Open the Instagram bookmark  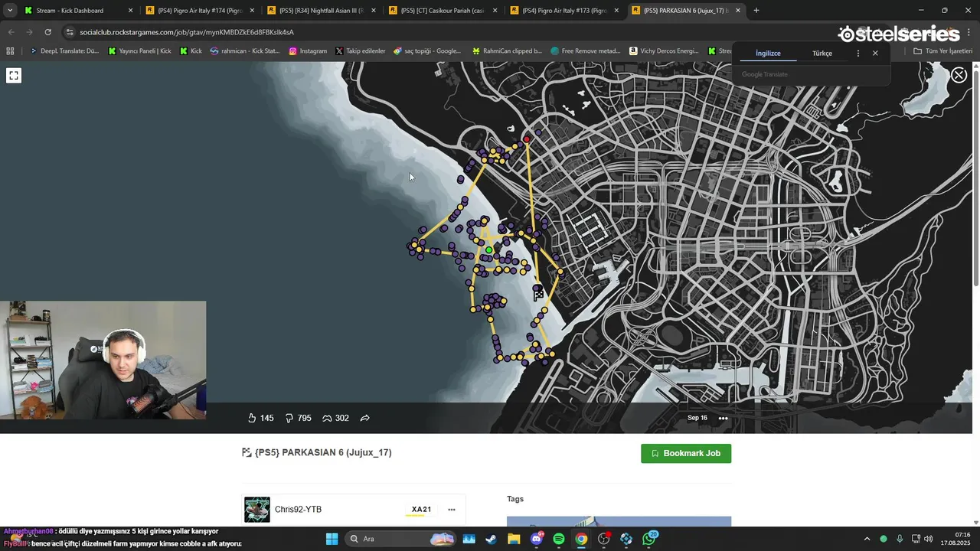click(x=308, y=51)
